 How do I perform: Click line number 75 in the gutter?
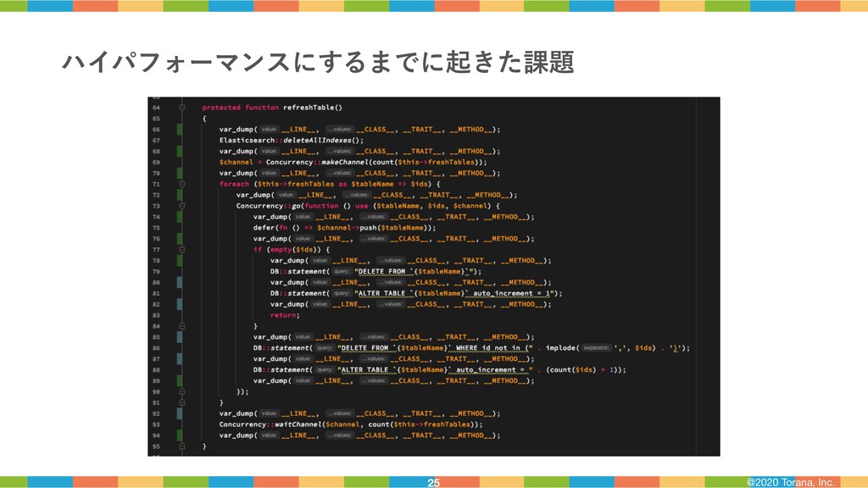coord(156,227)
